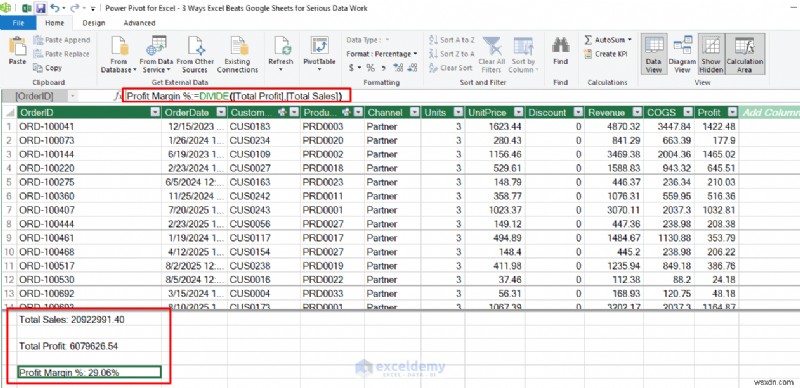Sort column Z to A
The width and height of the screenshot is (800, 388).
(x=452, y=54)
